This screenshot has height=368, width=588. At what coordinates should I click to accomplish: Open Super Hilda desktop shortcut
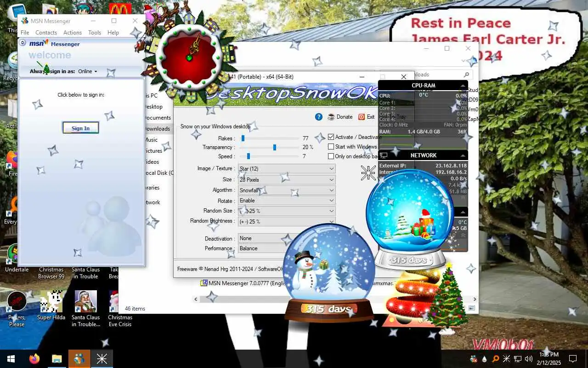51,305
